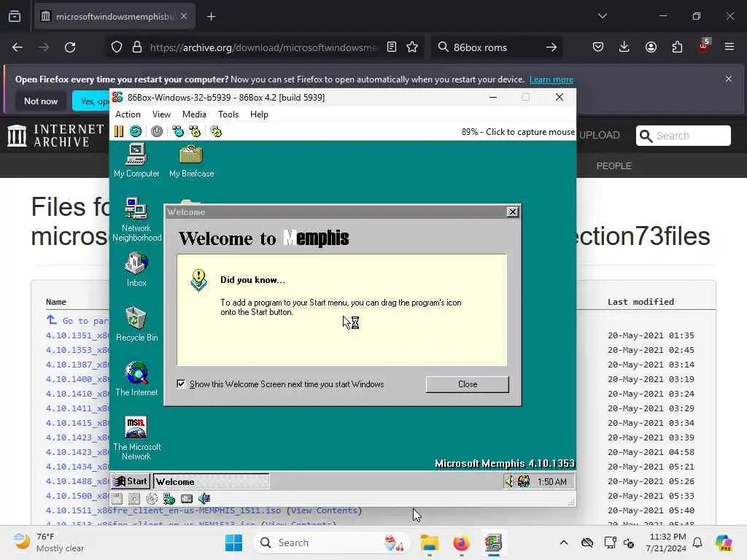The image size is (747, 560).
Task: Open 86Box Help menu
Action: (x=259, y=114)
